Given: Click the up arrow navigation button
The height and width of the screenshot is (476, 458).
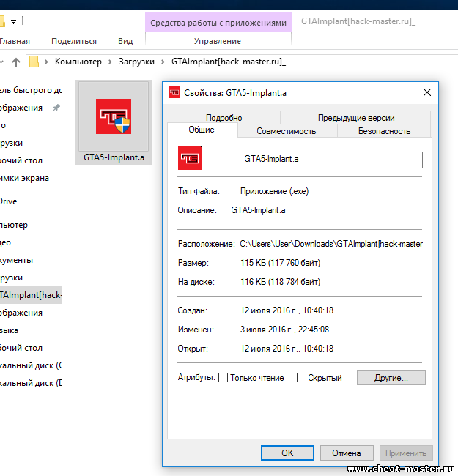Looking at the screenshot, I should (15, 62).
